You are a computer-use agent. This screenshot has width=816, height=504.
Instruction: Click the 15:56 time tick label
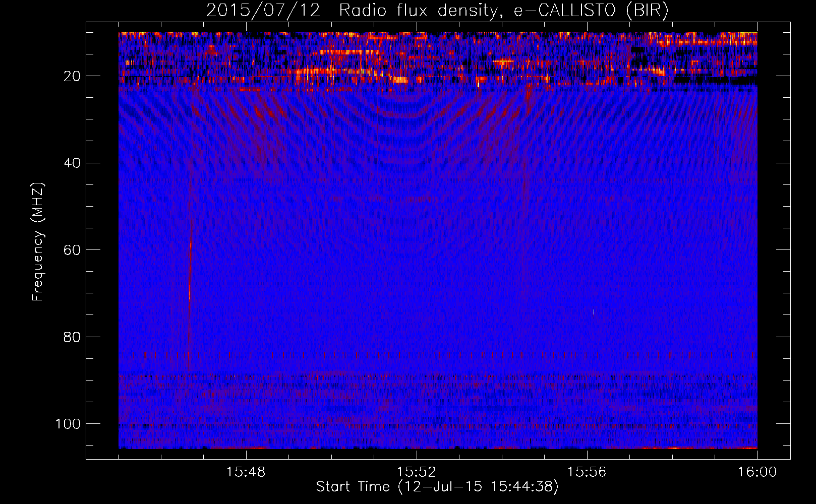(587, 472)
